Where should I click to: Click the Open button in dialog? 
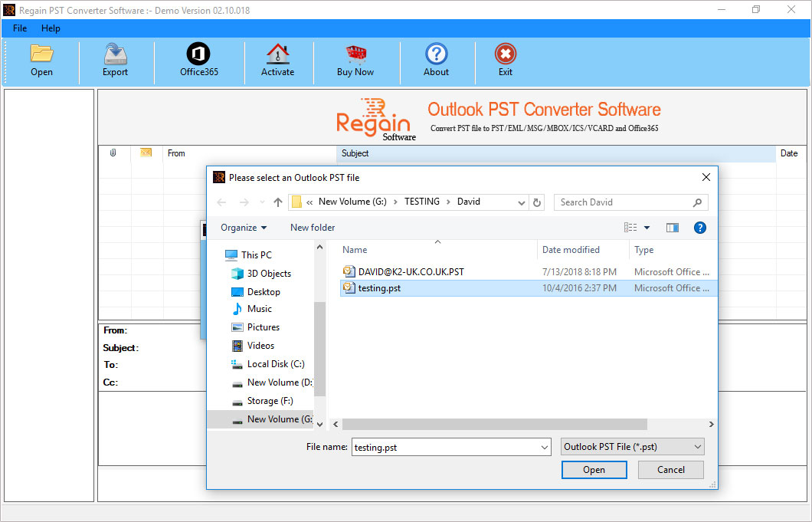594,470
